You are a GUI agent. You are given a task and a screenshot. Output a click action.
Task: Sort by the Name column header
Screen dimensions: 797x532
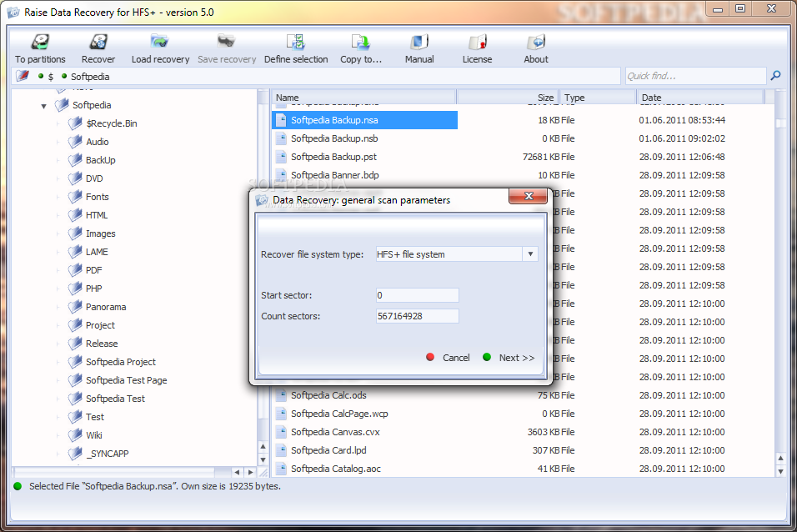tap(364, 97)
